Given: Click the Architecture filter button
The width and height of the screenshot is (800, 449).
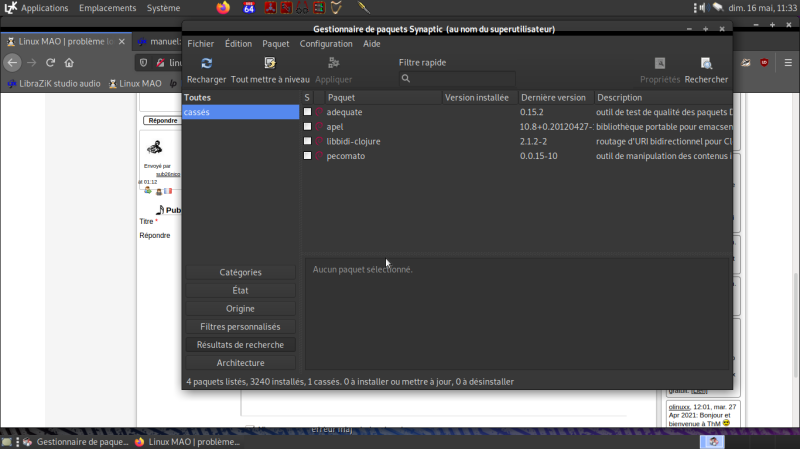Looking at the screenshot, I should pos(240,363).
